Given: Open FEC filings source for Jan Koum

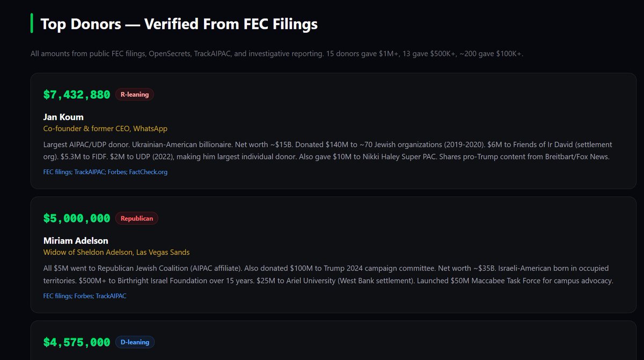Looking at the screenshot, I should click(57, 172).
